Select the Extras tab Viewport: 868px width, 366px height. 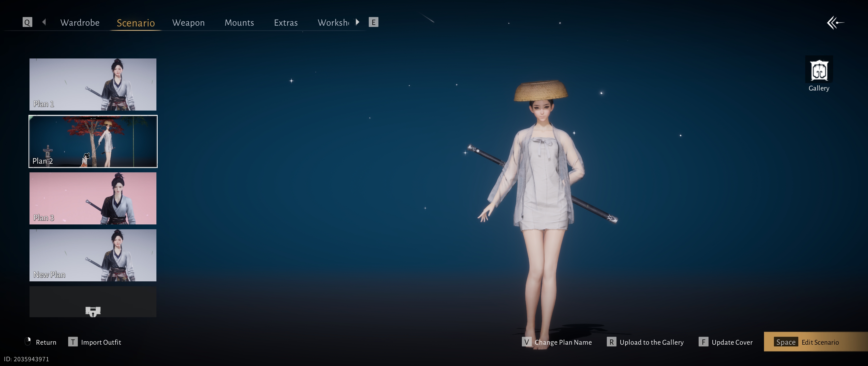[x=286, y=23]
